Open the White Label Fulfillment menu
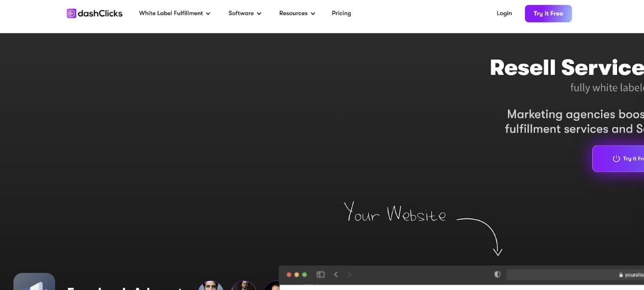Viewport: 644px width, 290px height. point(174,14)
